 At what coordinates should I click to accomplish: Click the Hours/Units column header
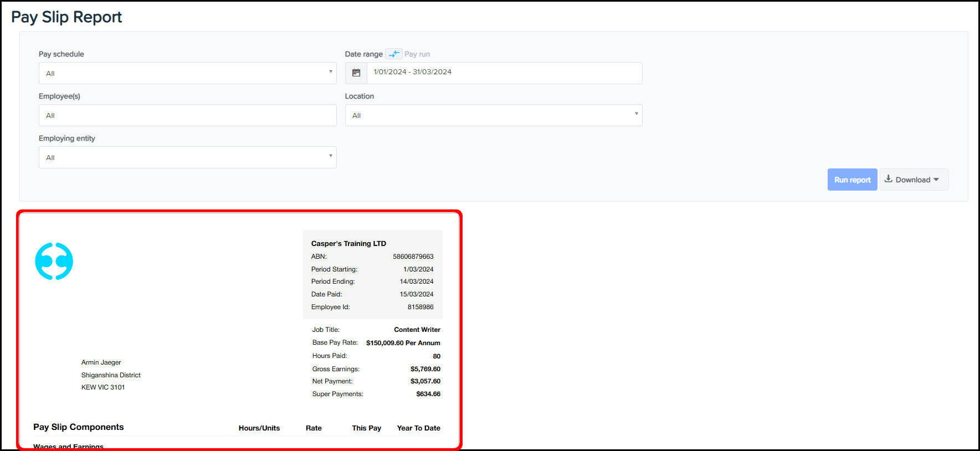coord(259,428)
